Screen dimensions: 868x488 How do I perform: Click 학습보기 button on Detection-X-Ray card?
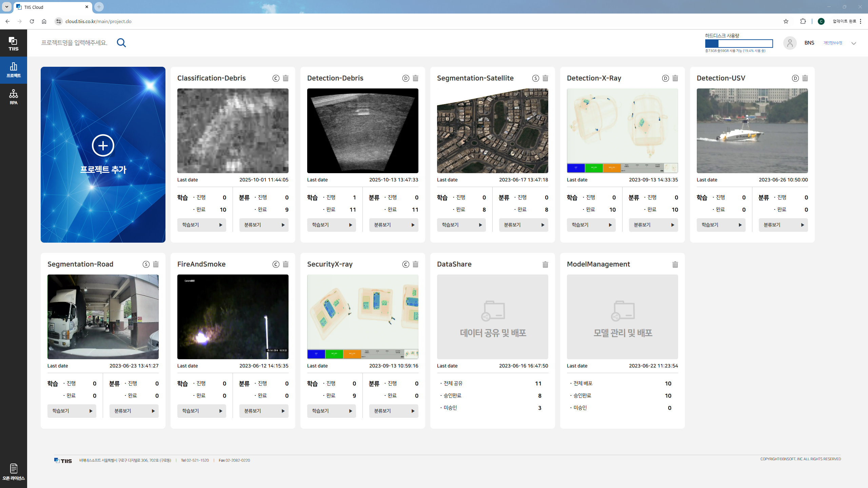tap(591, 225)
